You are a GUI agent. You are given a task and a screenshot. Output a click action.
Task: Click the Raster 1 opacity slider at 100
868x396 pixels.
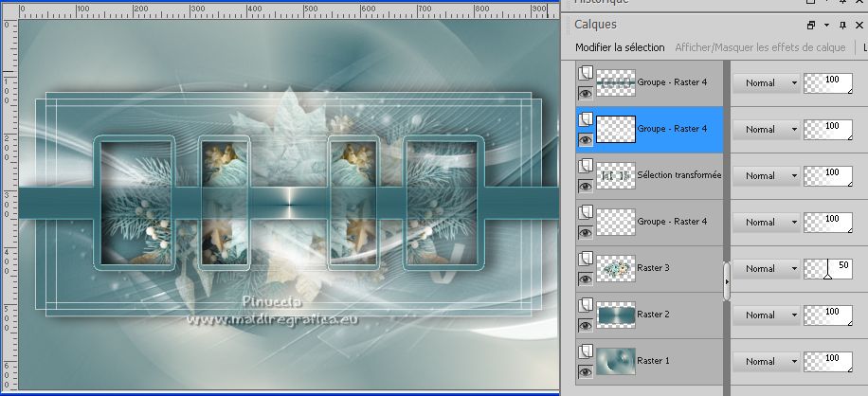tap(828, 361)
